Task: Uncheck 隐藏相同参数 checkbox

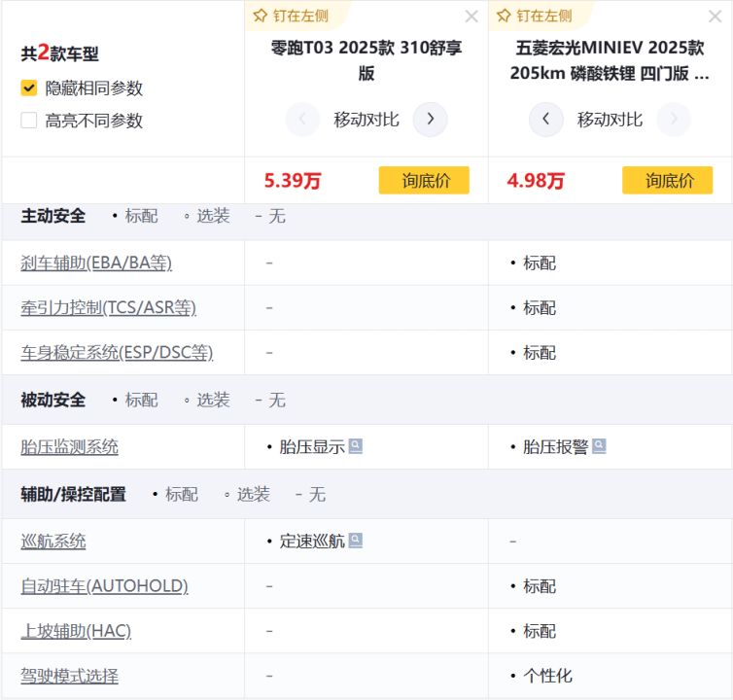Action: (x=29, y=87)
